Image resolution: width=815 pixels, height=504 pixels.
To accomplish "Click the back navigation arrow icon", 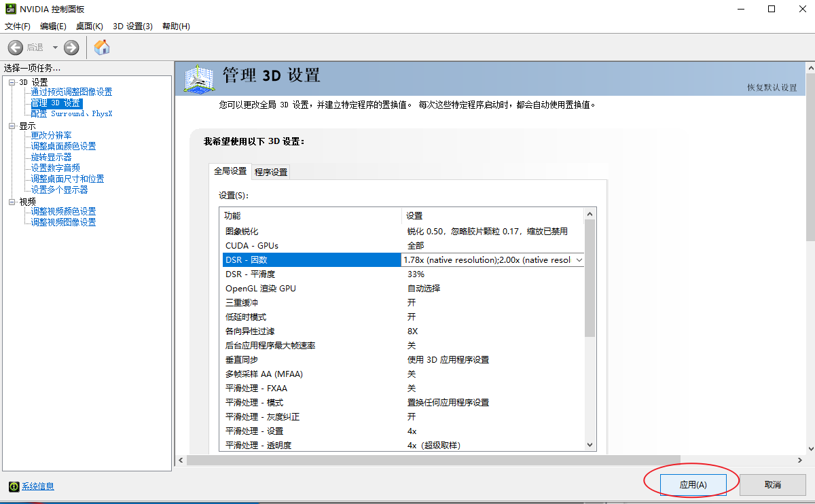I will click(15, 48).
